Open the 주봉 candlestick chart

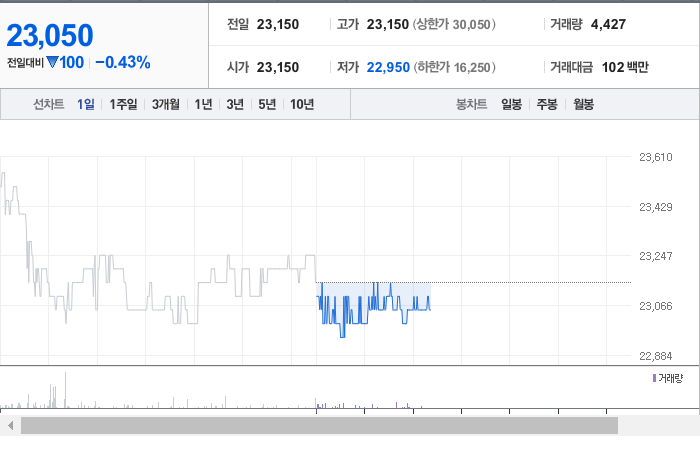pos(547,104)
